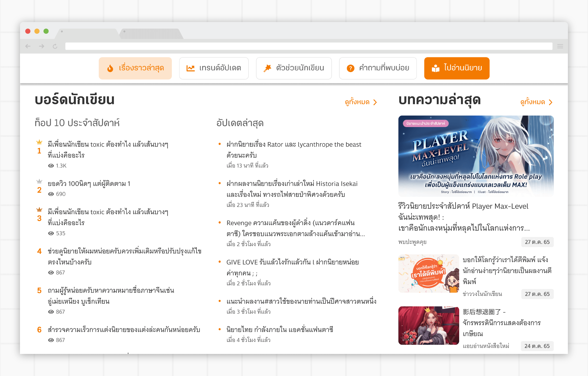Click the green maximize window button
The image size is (588, 376).
(46, 31)
